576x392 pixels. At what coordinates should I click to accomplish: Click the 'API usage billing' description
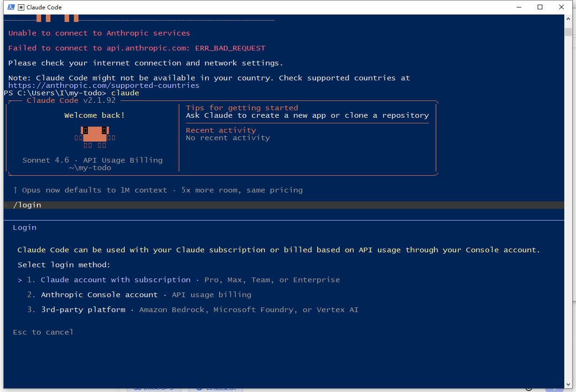coord(212,295)
